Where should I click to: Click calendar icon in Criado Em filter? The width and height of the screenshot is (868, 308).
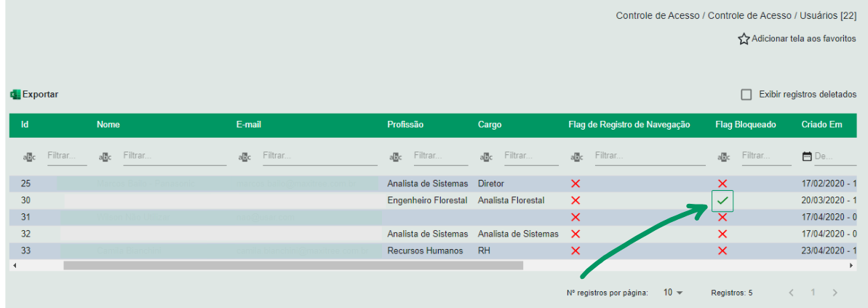[x=807, y=157]
